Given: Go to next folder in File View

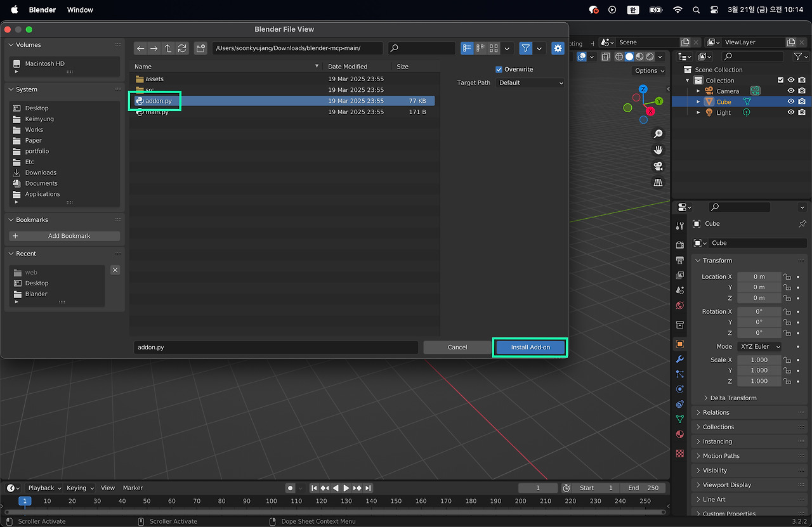Looking at the screenshot, I should pyautogui.click(x=154, y=48).
